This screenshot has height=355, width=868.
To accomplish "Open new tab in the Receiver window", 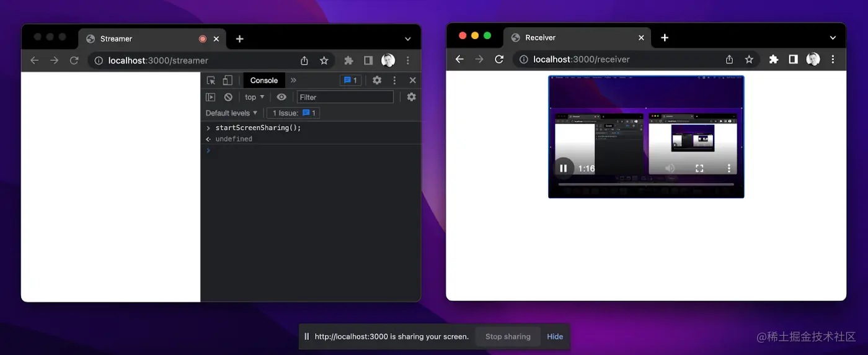I will point(665,37).
